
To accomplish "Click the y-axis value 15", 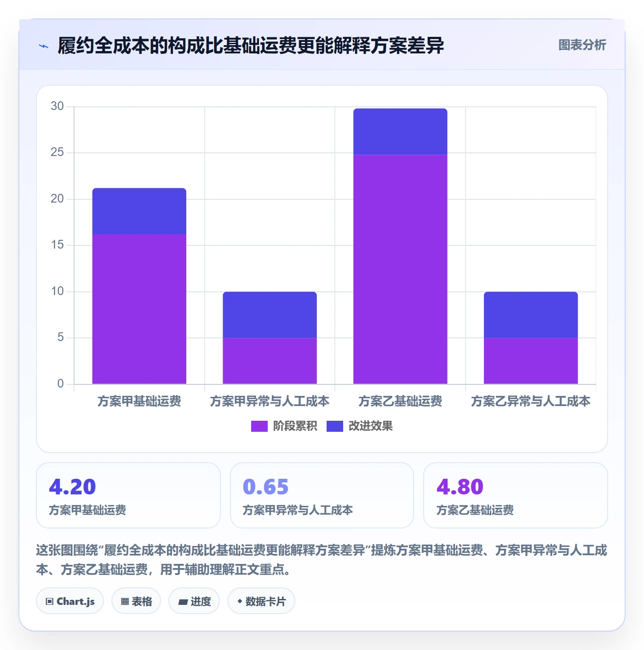I will tap(57, 245).
